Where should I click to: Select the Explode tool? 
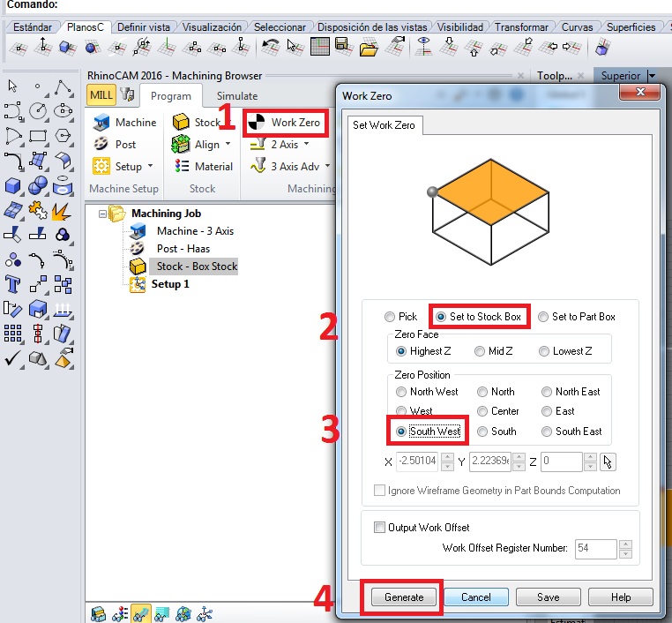[61, 212]
